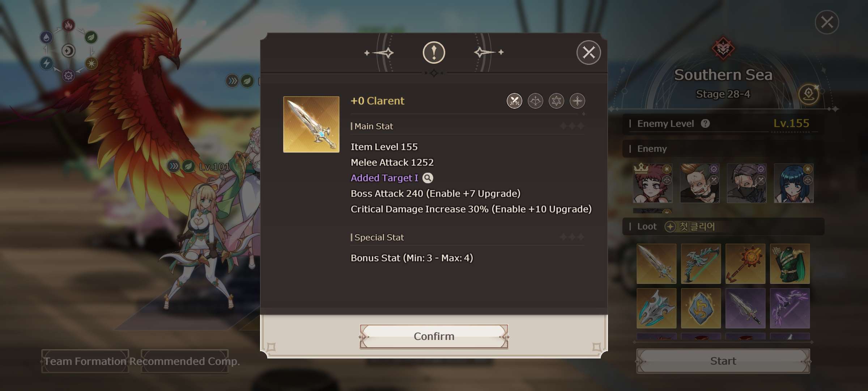Select the purple bow loot thumbnail
868x391 pixels.
coord(790,308)
